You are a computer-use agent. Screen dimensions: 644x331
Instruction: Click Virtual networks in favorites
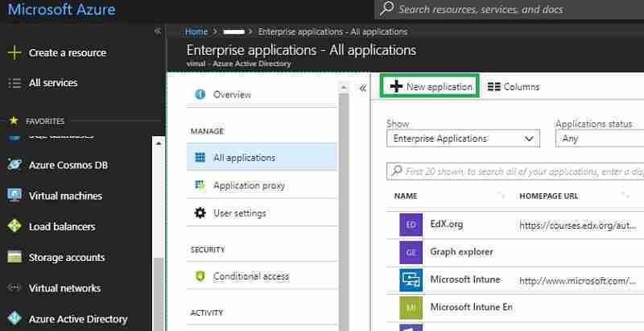coord(64,288)
